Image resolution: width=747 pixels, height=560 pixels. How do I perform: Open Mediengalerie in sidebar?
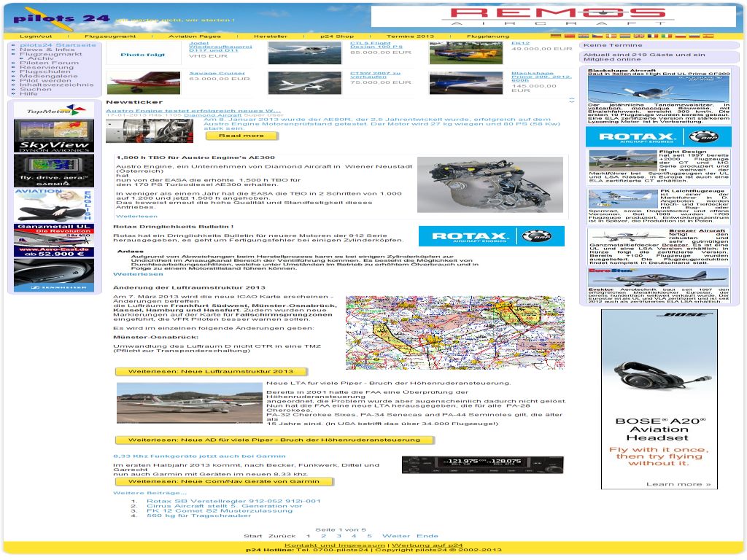tap(49, 76)
